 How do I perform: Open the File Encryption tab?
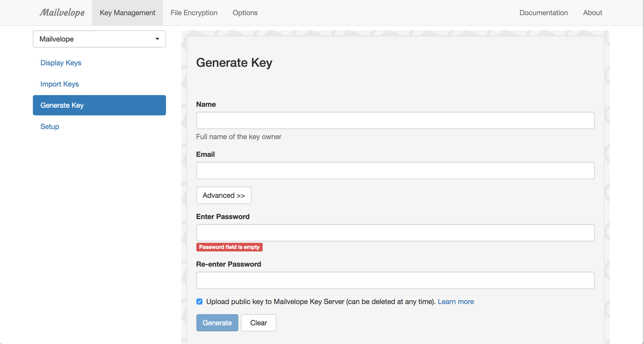(x=194, y=13)
